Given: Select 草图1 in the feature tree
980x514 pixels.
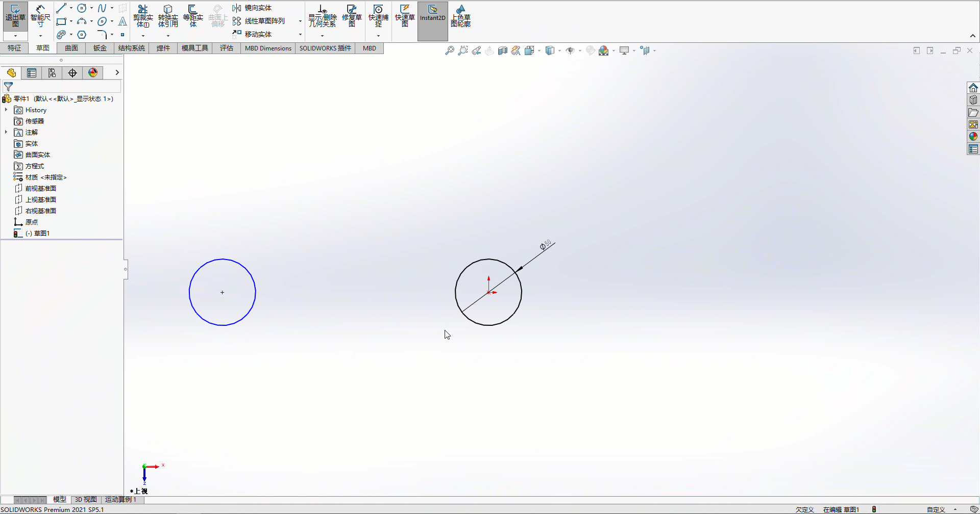Looking at the screenshot, I should [x=37, y=234].
